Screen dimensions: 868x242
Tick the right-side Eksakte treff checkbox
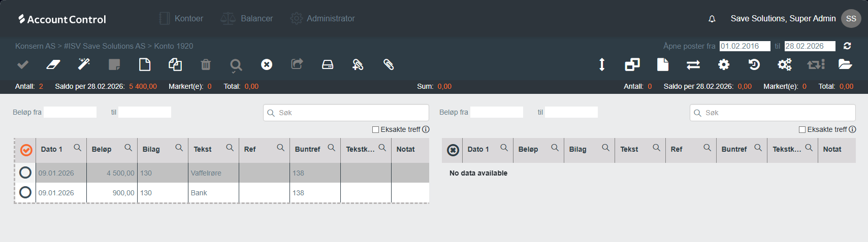802,130
